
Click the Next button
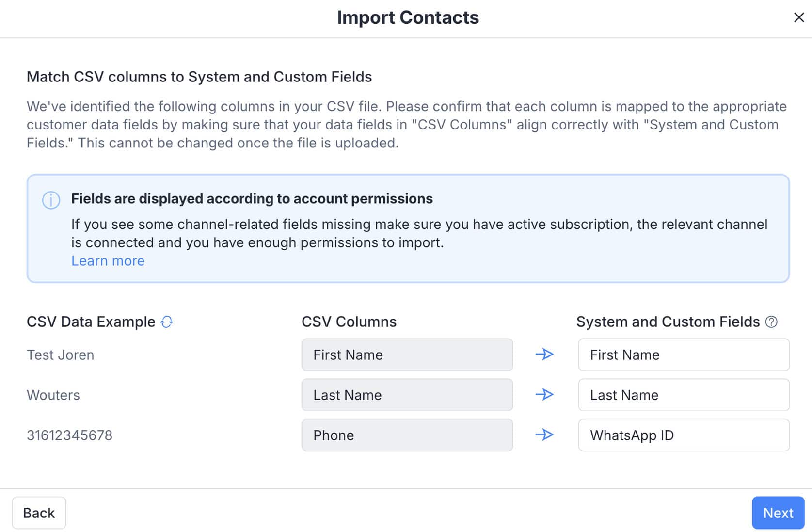point(778,513)
